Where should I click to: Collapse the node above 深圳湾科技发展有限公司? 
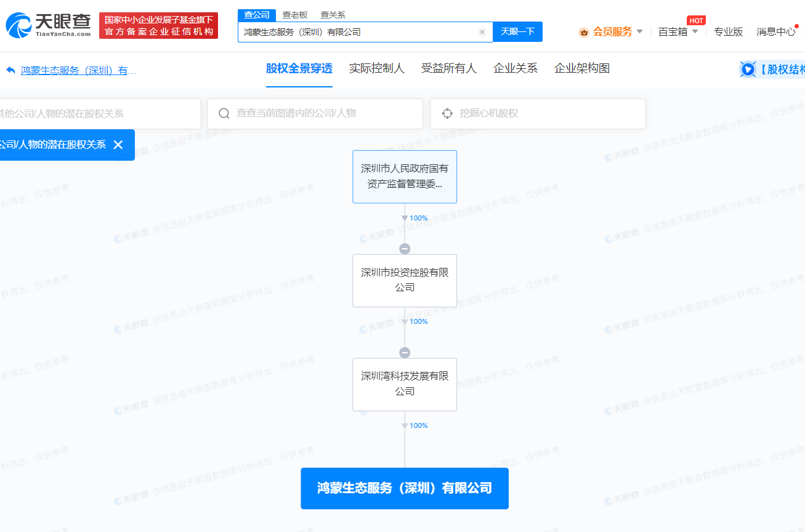tap(405, 353)
